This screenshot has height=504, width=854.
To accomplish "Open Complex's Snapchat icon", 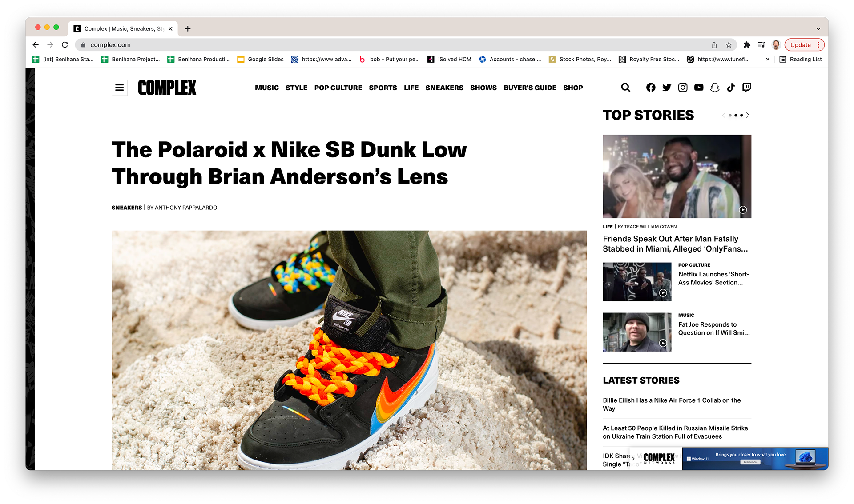I will [715, 88].
